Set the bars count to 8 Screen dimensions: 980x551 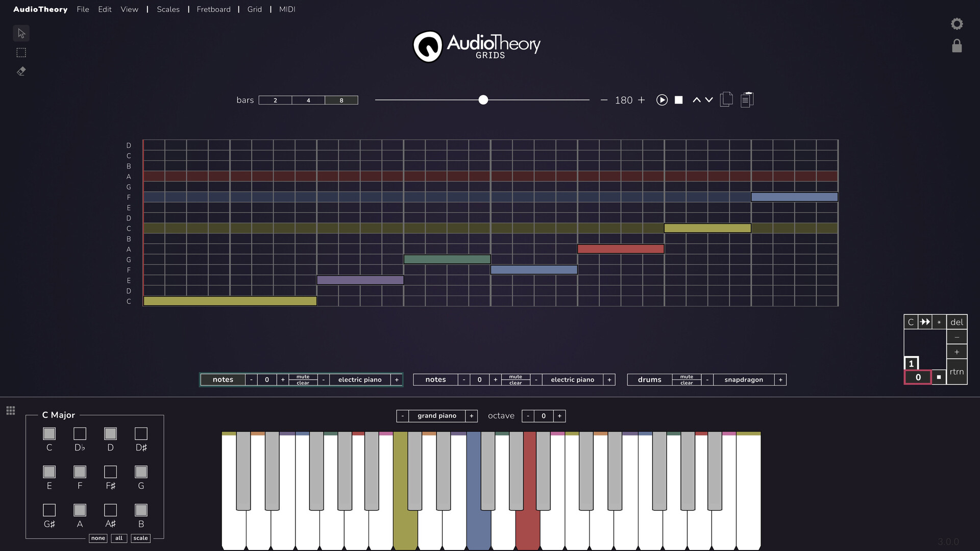click(341, 100)
